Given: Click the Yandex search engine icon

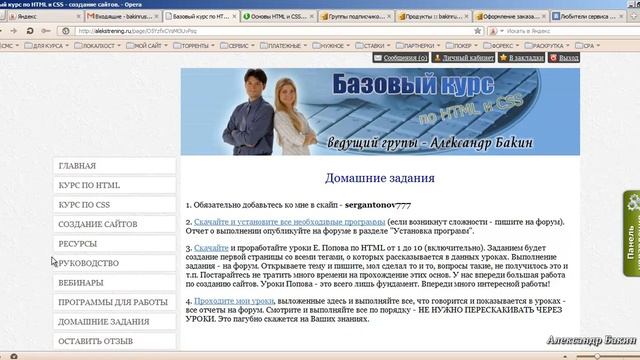Looking at the screenshot, I should [493, 31].
